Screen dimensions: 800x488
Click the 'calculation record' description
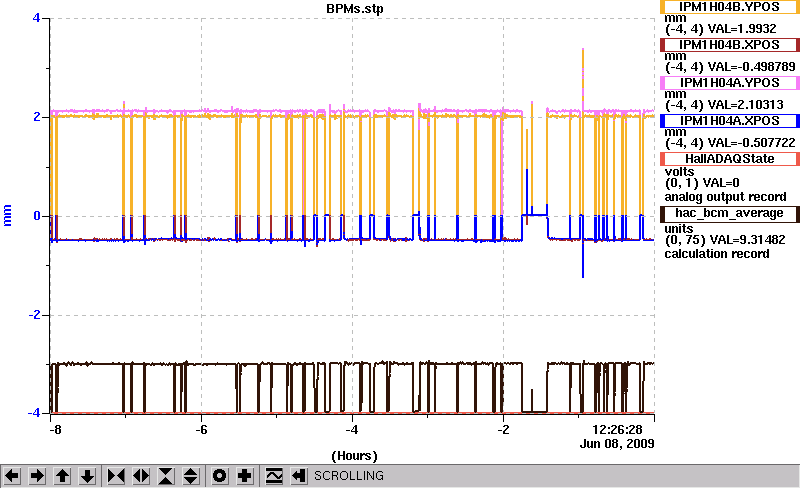point(717,254)
